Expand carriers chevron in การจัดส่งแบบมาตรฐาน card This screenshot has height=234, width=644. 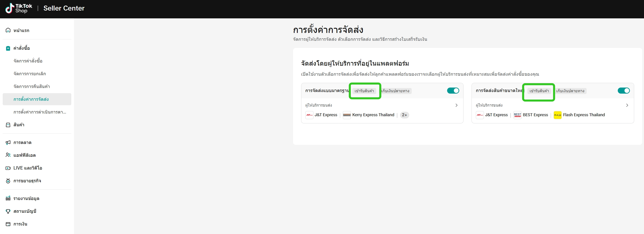(457, 105)
